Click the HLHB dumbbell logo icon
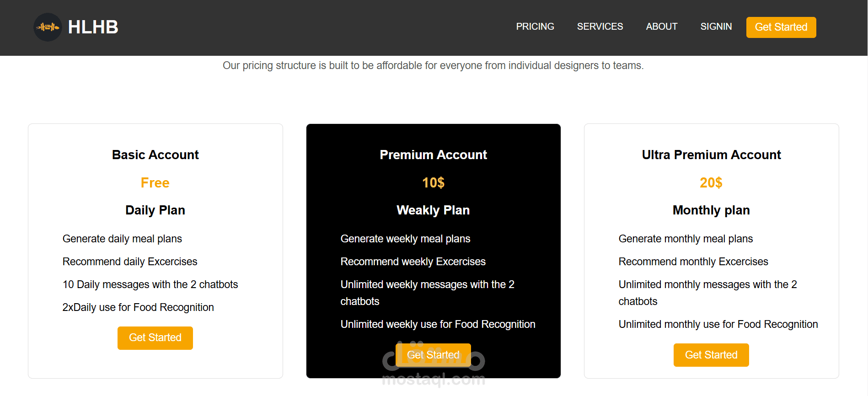The image size is (868, 396). click(48, 27)
